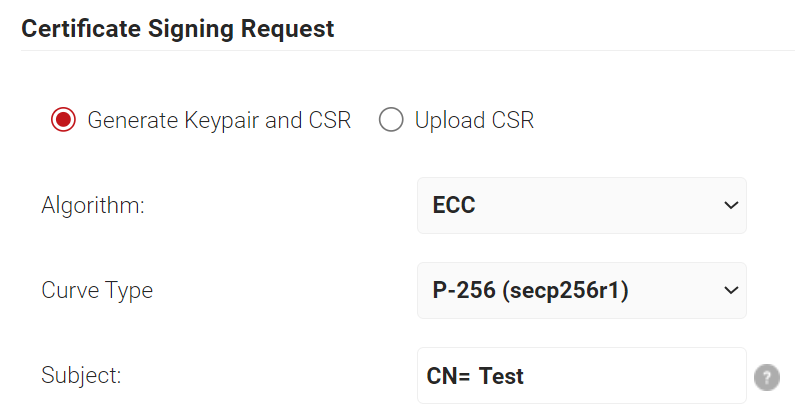Screen dimensions: 795x418
Task: Open the help icon beside Subject field
Action: [767, 377]
